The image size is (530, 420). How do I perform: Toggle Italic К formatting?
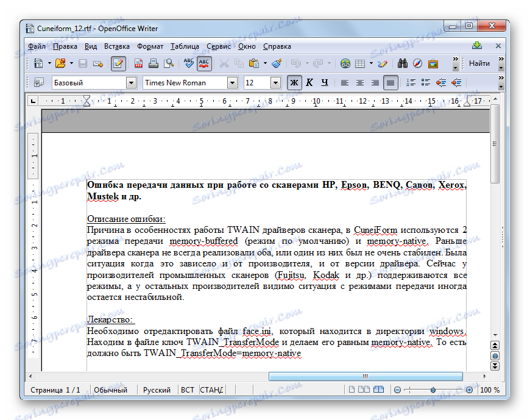(309, 82)
